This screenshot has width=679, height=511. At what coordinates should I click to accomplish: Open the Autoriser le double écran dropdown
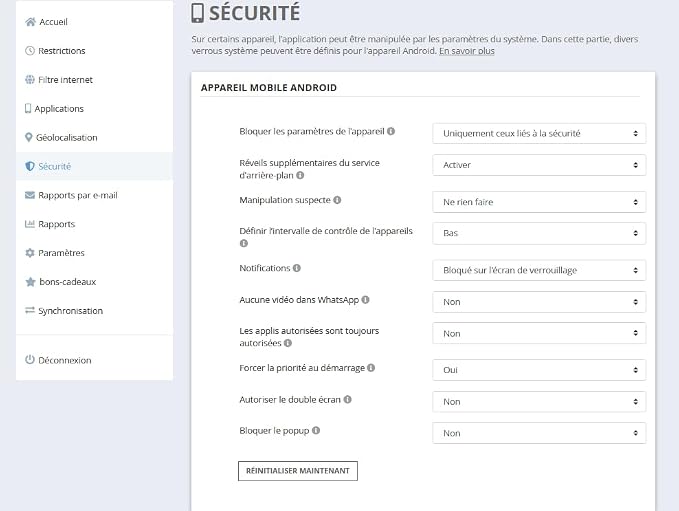coord(539,402)
